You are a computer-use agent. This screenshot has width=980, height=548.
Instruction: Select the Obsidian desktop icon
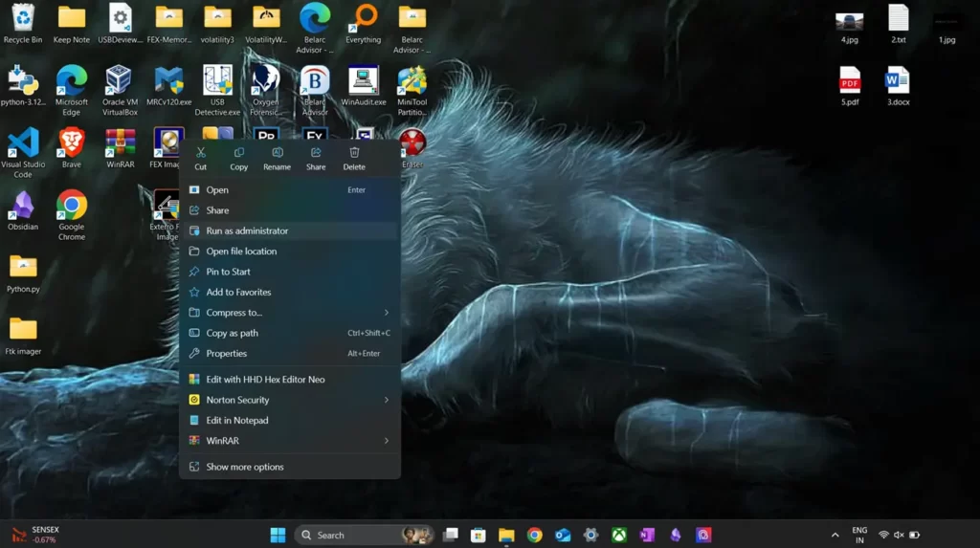(23, 206)
